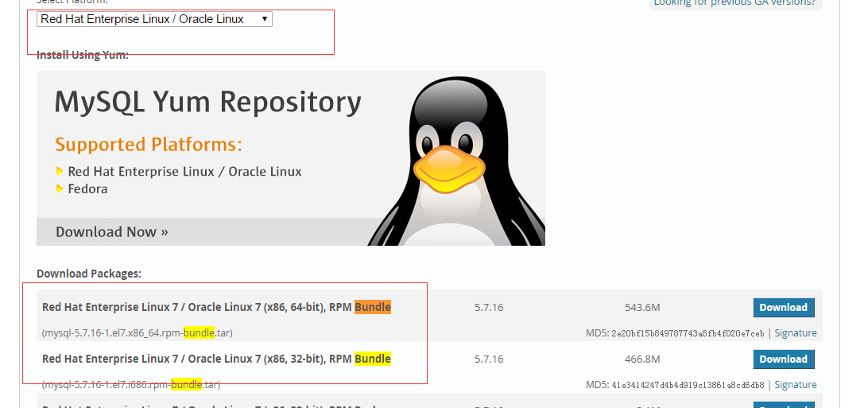Open Signature link for 32-bit bundle

pos(796,384)
